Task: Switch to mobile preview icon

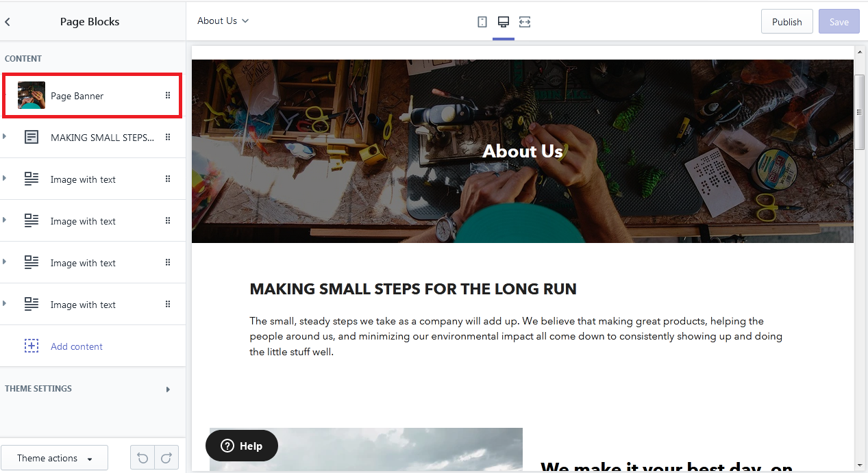Action: pyautogui.click(x=482, y=22)
